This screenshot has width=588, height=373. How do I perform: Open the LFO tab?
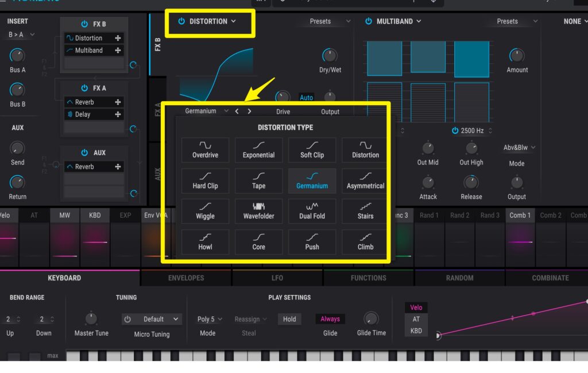point(277,278)
